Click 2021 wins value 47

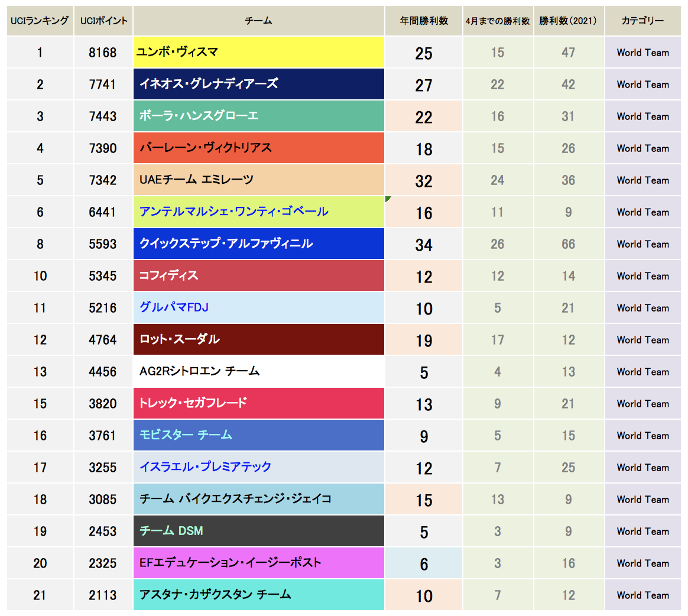click(568, 53)
